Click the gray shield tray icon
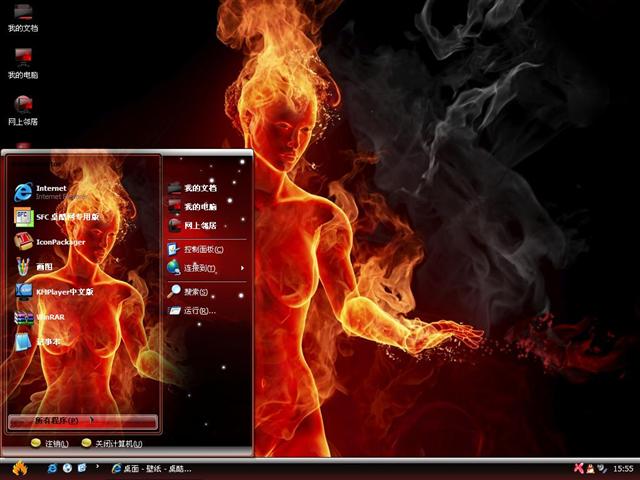Viewport: 640px width, 480px height. click(602, 468)
